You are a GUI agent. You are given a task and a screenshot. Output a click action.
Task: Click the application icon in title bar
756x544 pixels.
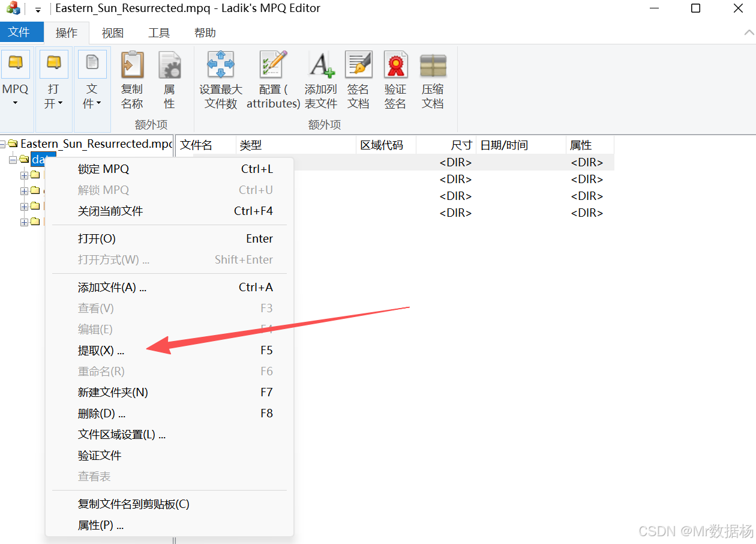point(13,8)
